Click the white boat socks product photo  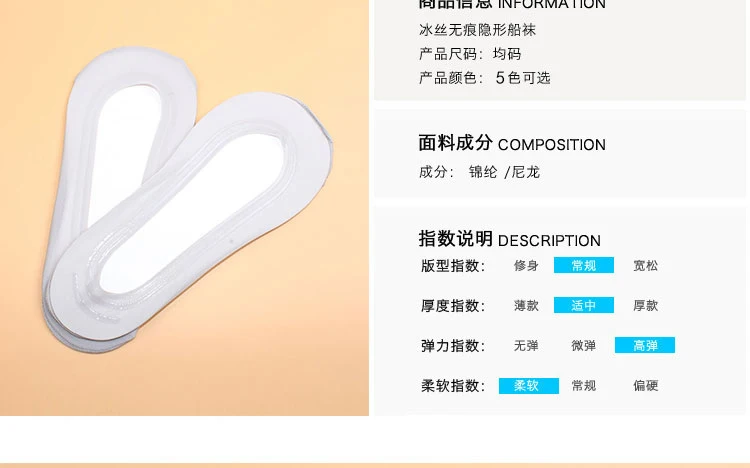[x=184, y=207]
